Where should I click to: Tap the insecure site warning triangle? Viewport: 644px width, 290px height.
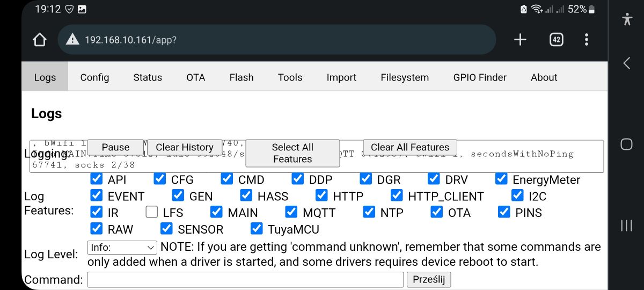coord(72,39)
